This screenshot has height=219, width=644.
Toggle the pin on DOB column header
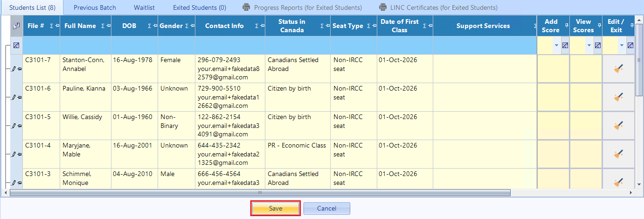[154, 26]
